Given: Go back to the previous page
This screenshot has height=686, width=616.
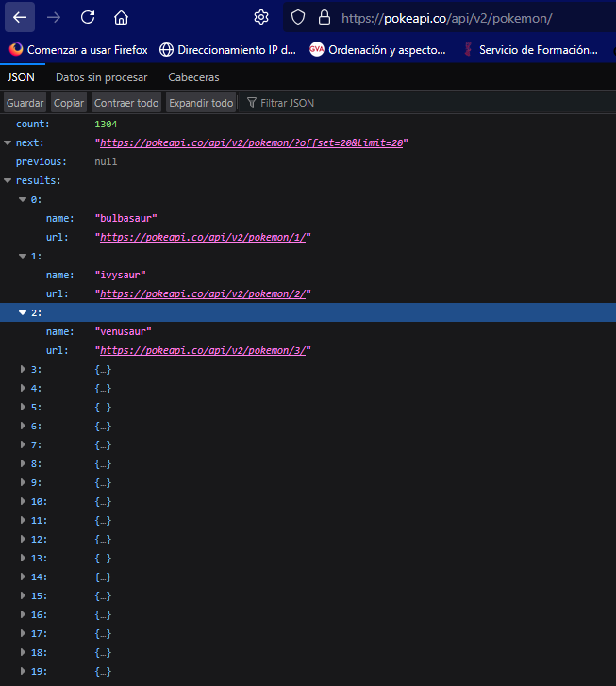Looking at the screenshot, I should [x=20, y=18].
